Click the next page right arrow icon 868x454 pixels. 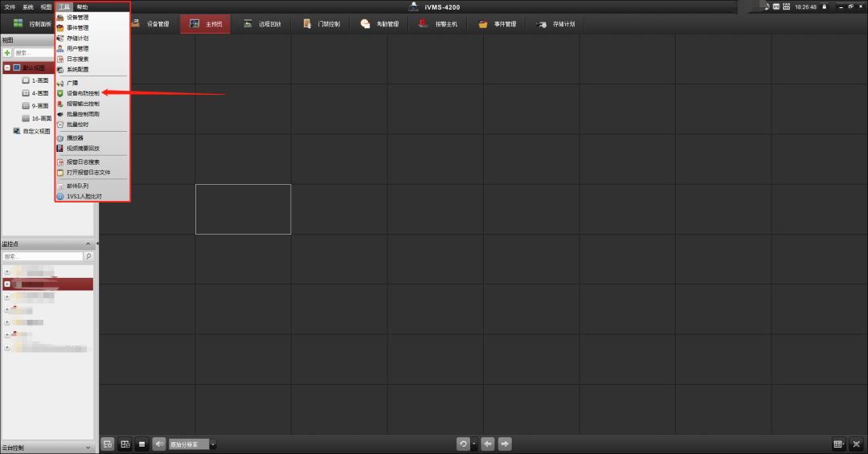(505, 444)
